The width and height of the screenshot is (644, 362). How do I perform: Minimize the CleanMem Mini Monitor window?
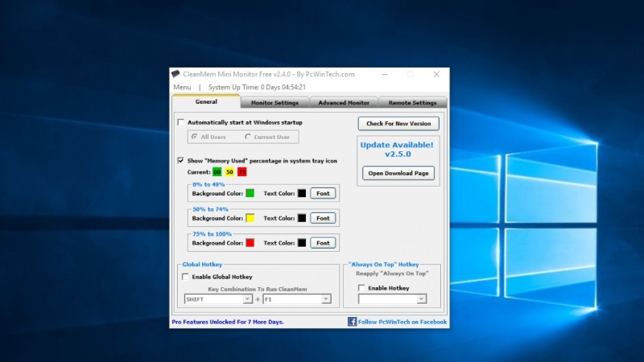pyautogui.click(x=385, y=74)
